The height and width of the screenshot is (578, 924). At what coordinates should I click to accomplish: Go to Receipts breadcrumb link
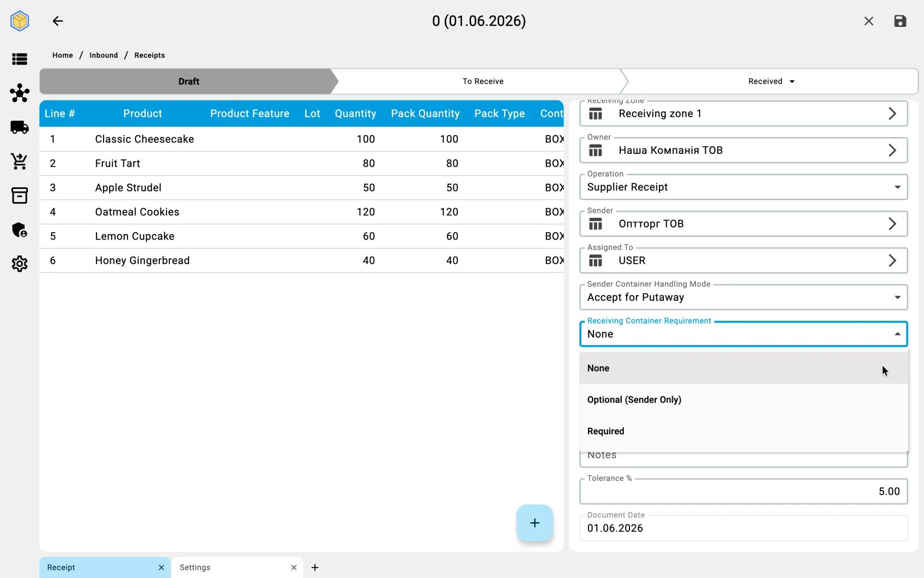click(150, 55)
